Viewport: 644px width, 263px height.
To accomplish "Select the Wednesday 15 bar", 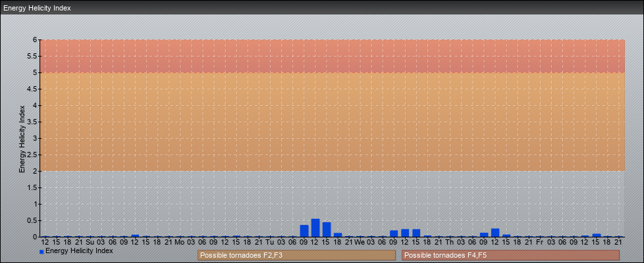I will 416,233.
